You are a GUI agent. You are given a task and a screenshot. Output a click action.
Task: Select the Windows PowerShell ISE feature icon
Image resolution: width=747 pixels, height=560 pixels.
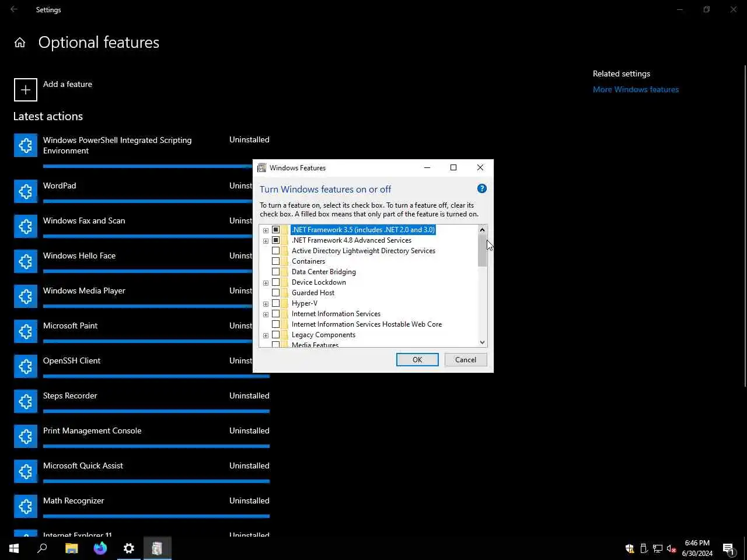point(26,145)
